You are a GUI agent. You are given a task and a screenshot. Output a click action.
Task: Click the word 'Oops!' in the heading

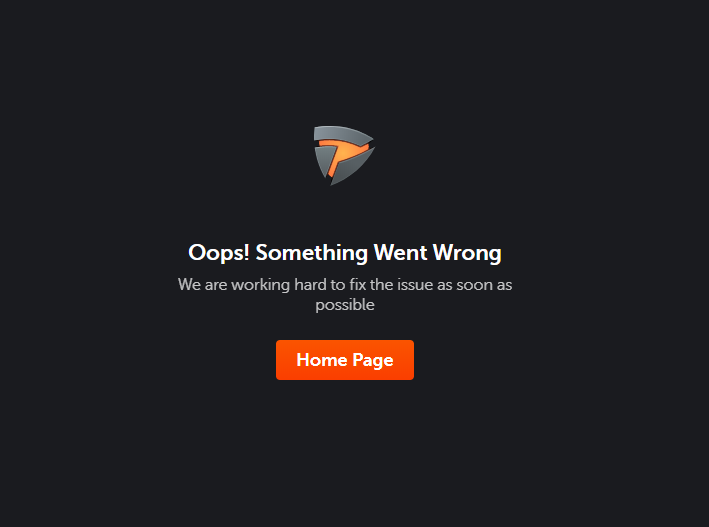219,253
